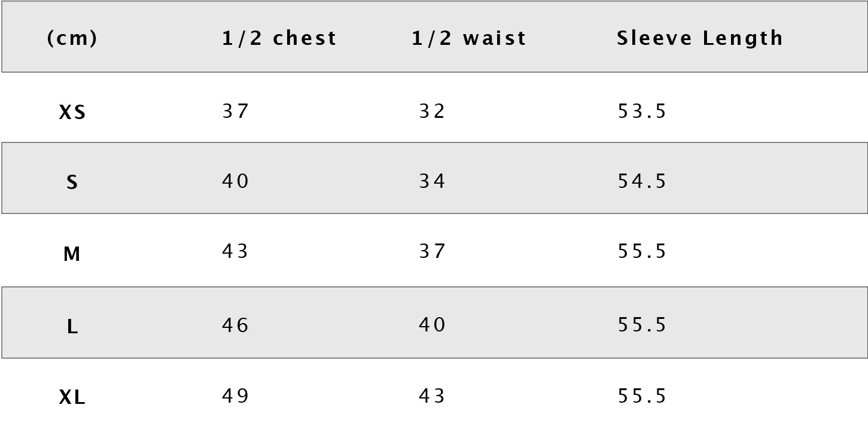Select the XS size row label
This screenshot has width=868, height=432.
click(72, 112)
